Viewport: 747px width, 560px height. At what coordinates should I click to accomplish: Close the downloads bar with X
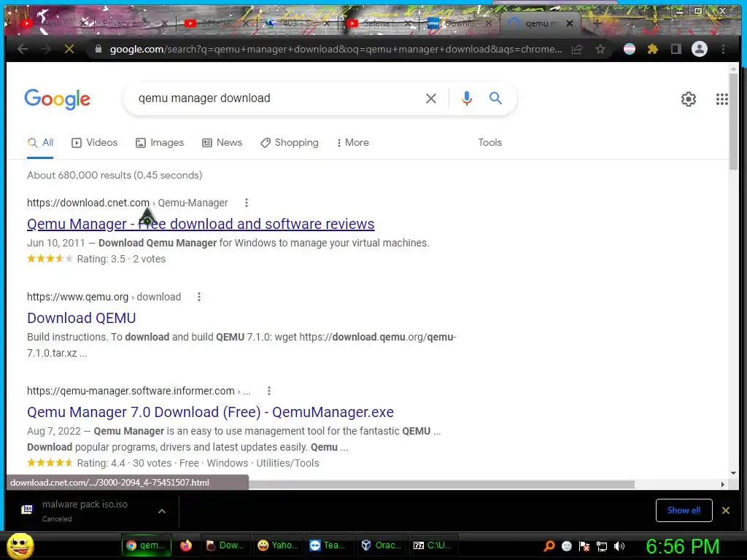[726, 510]
